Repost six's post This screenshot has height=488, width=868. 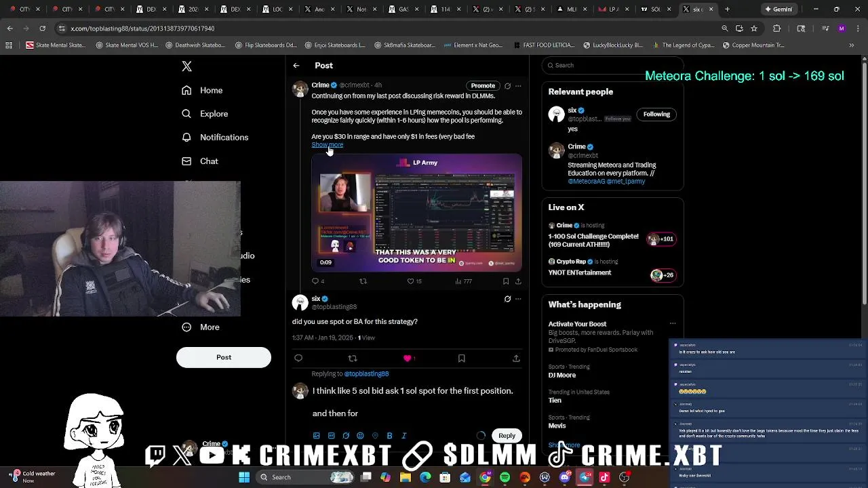click(x=352, y=358)
